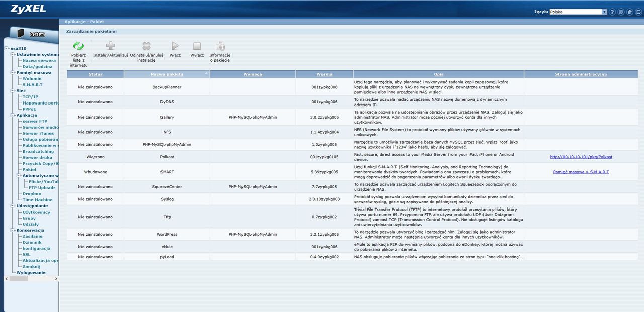Click the Włącz play icon
Image resolution: width=644 pixels, height=312 pixels.
[175, 46]
